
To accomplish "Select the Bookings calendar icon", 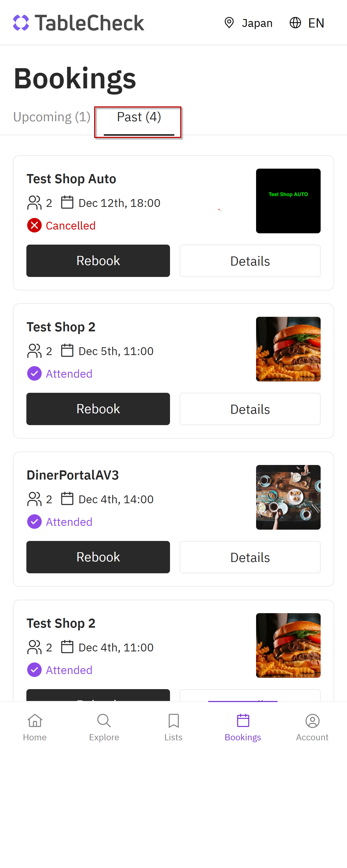I will 243,721.
